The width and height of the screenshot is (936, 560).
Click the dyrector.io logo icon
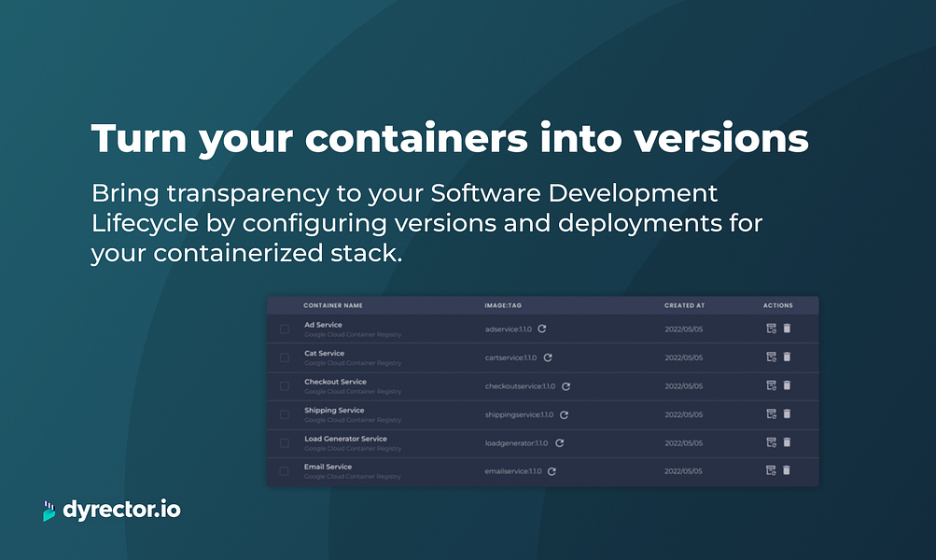point(49,511)
